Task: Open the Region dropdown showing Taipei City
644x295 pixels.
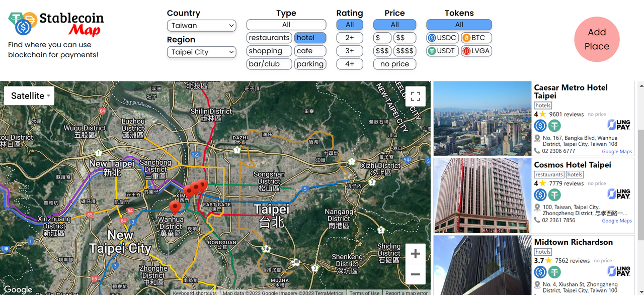Action: tap(201, 52)
